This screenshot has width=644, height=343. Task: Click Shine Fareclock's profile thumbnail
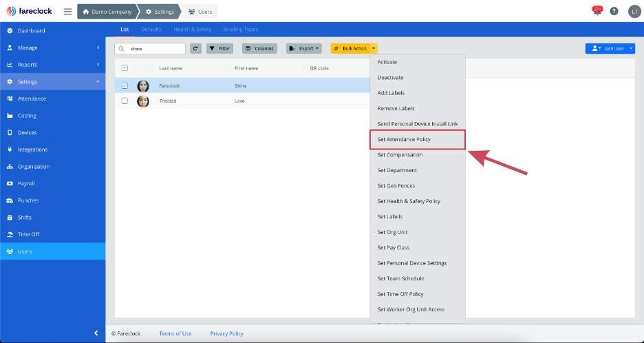click(143, 85)
